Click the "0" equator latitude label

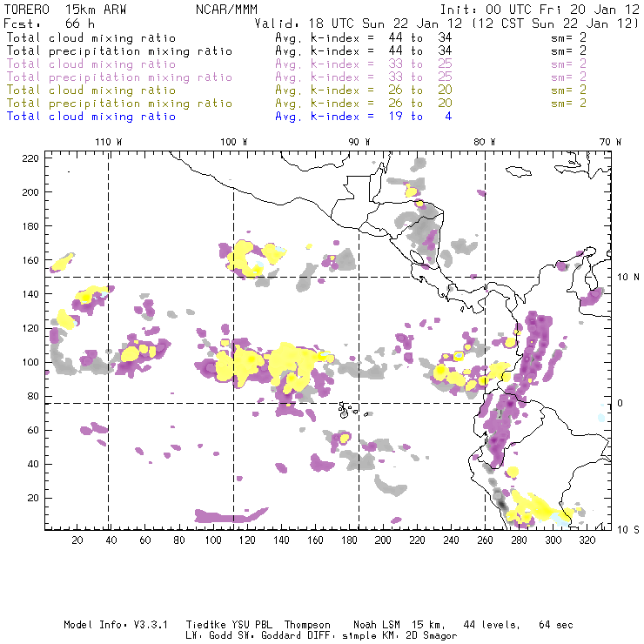pyautogui.click(x=620, y=403)
